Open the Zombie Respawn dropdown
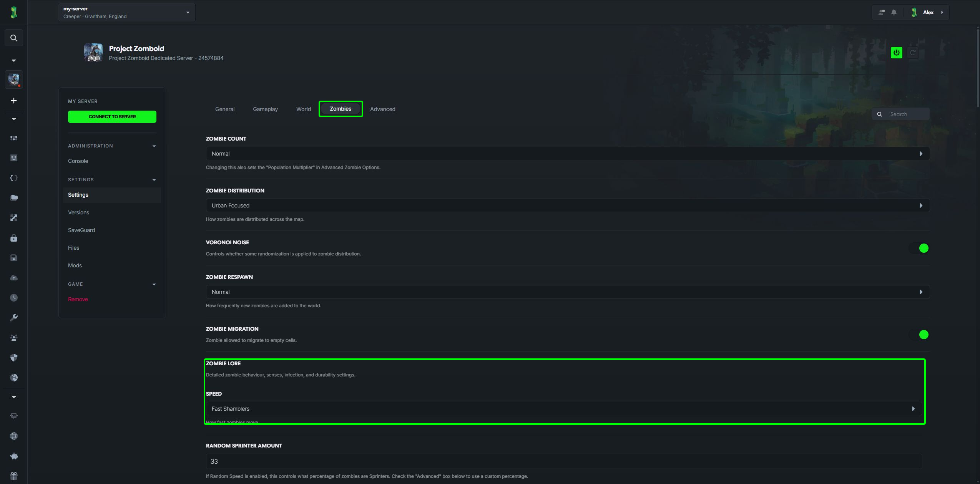Image resolution: width=980 pixels, height=484 pixels. (568, 292)
